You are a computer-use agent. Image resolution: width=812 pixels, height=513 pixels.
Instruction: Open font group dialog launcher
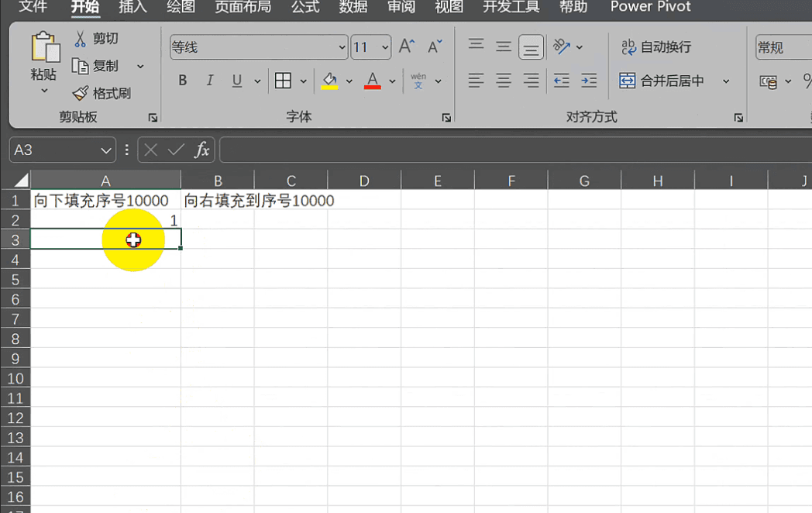pyautogui.click(x=446, y=118)
